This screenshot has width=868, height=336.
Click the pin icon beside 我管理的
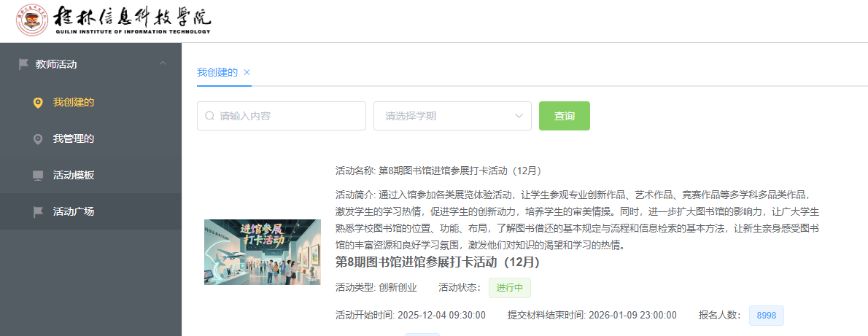pyautogui.click(x=38, y=139)
